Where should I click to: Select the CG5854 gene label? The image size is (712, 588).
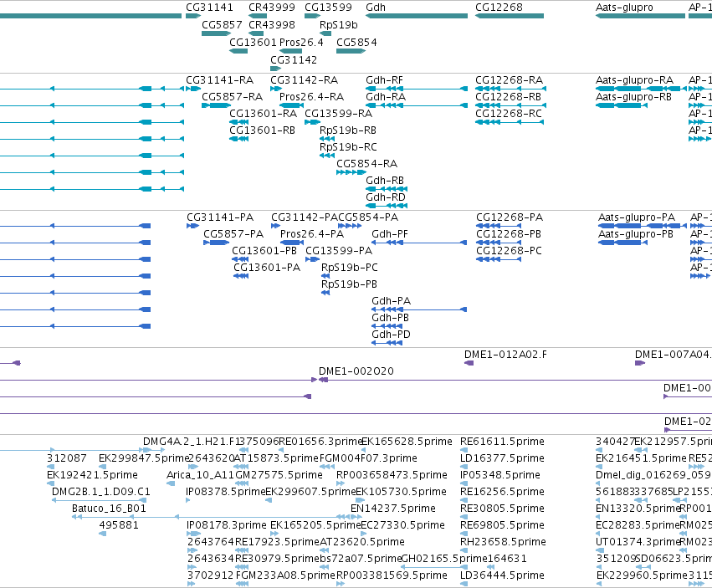(x=356, y=42)
